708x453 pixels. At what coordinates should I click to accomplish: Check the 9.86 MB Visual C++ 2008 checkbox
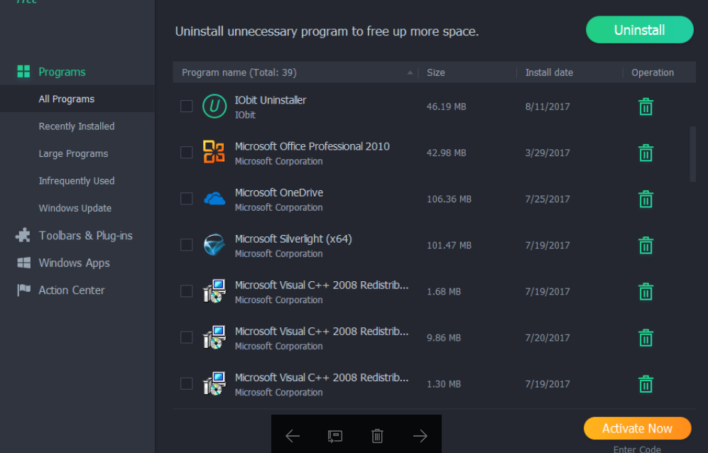click(x=186, y=337)
